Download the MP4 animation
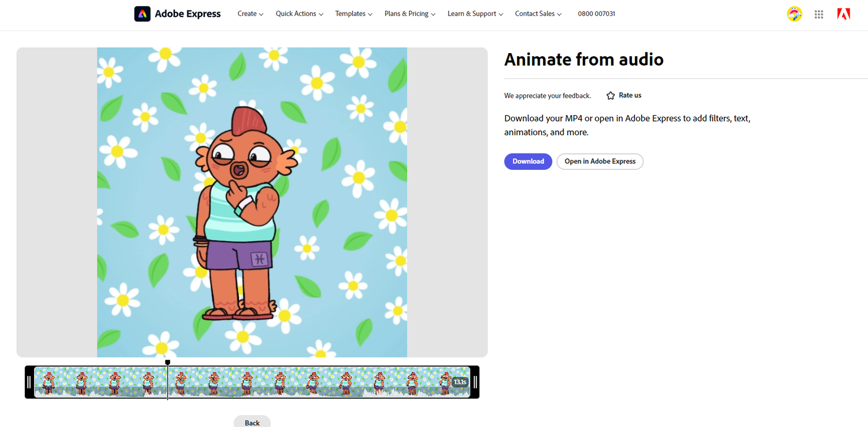The height and width of the screenshot is (427, 868). [x=528, y=161]
